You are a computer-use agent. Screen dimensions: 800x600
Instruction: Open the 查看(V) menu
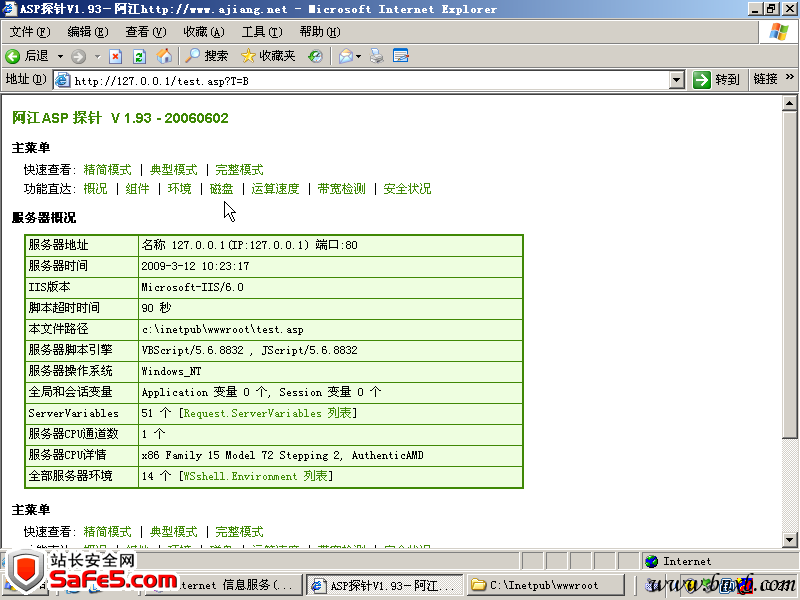pos(145,32)
